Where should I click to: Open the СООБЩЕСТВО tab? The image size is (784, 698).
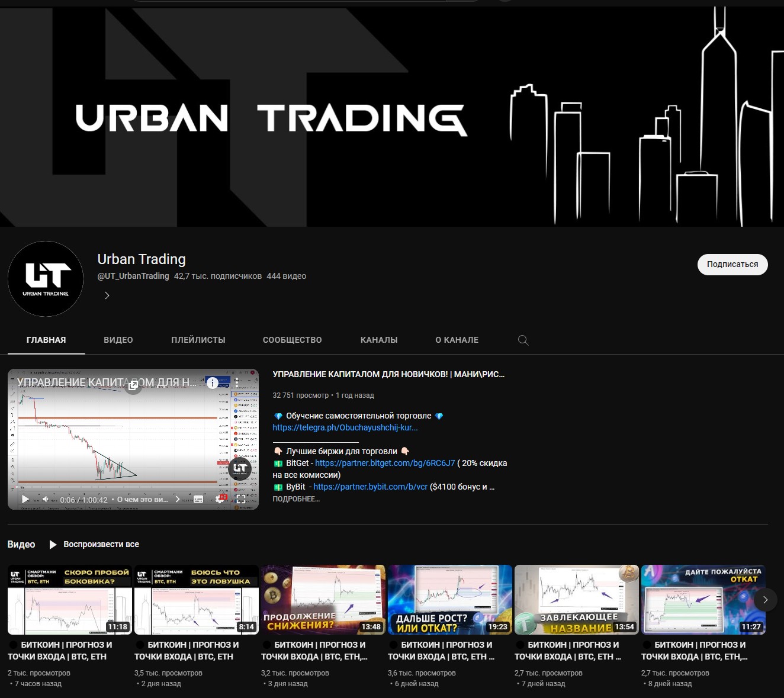293,340
